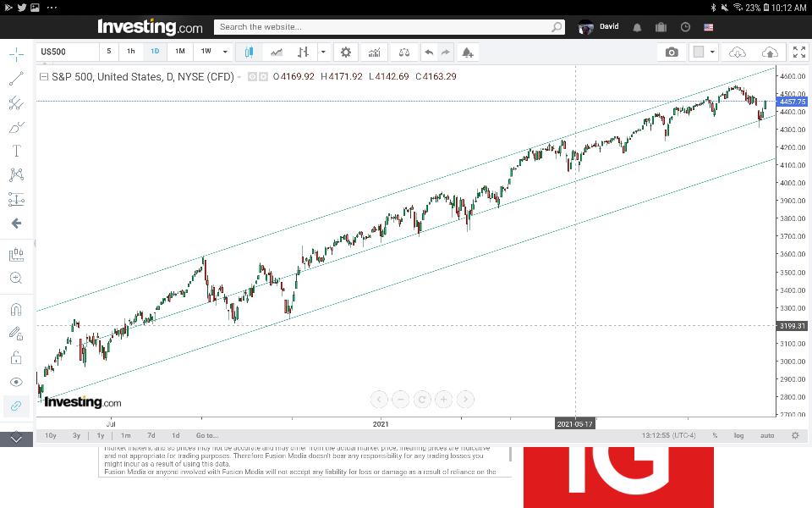812x508 pixels.
Task: Click the search magnifier icon
Action: (x=557, y=27)
